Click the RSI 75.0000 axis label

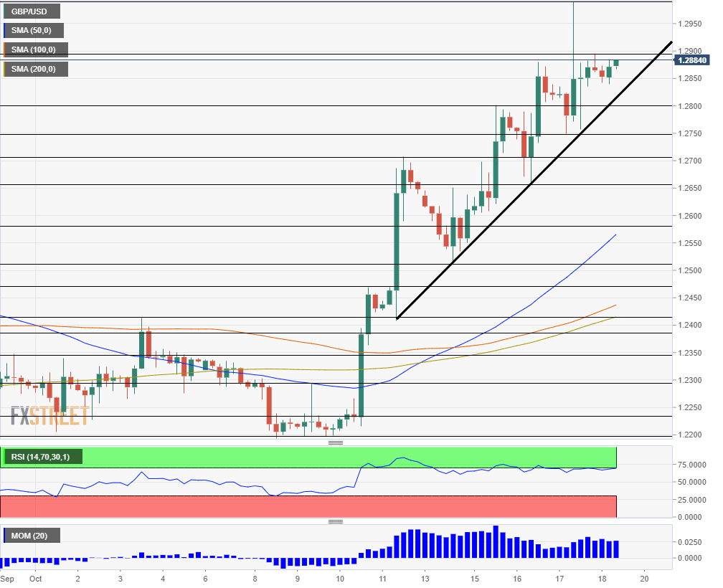pyautogui.click(x=691, y=465)
